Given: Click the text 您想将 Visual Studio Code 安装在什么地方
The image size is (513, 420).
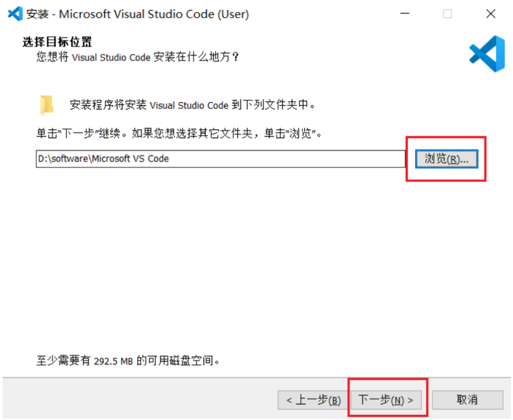Looking at the screenshot, I should (137, 57).
